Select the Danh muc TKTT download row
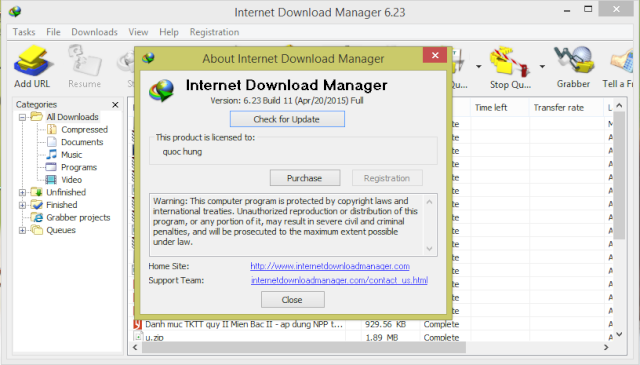 point(371,324)
